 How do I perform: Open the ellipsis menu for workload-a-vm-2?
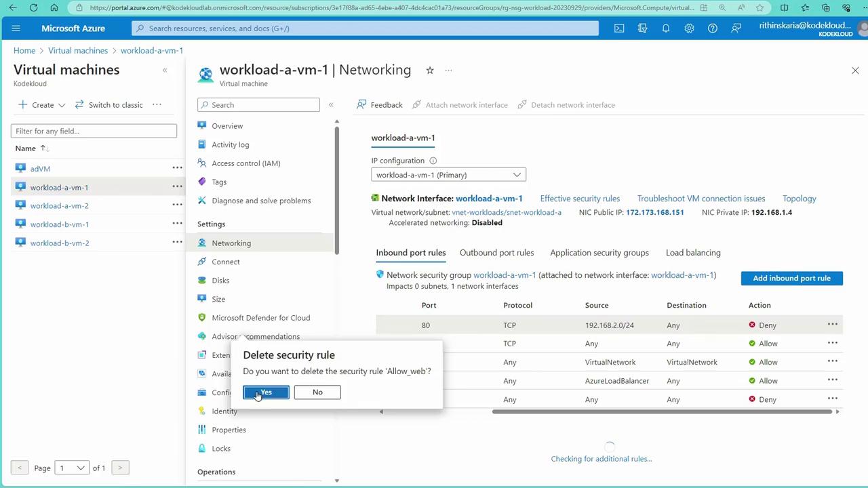pos(177,205)
